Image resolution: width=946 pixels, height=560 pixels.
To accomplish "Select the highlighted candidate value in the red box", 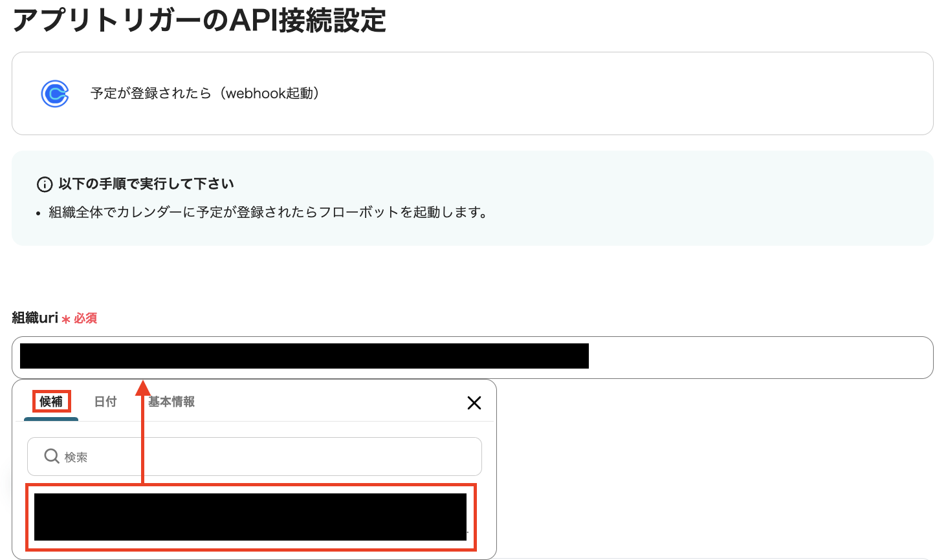I will 251,516.
